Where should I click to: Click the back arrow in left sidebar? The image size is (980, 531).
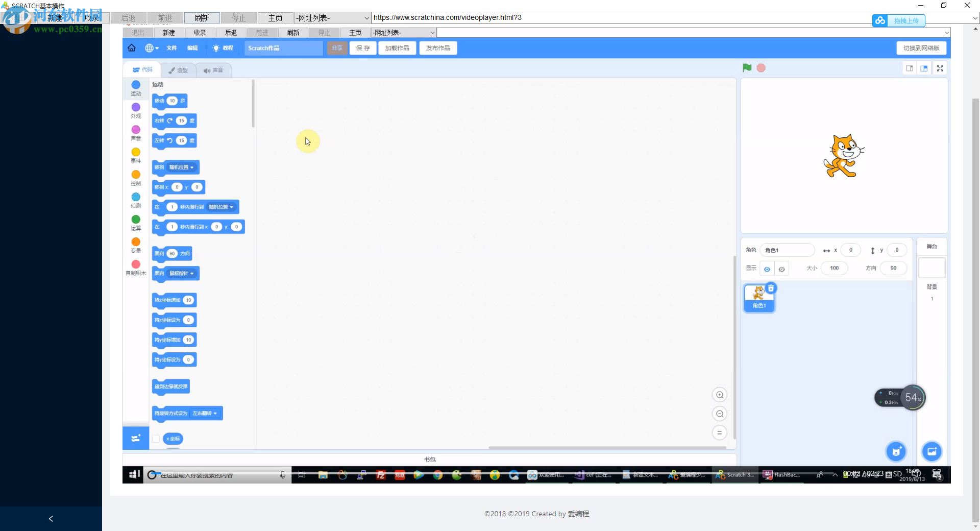point(51,519)
